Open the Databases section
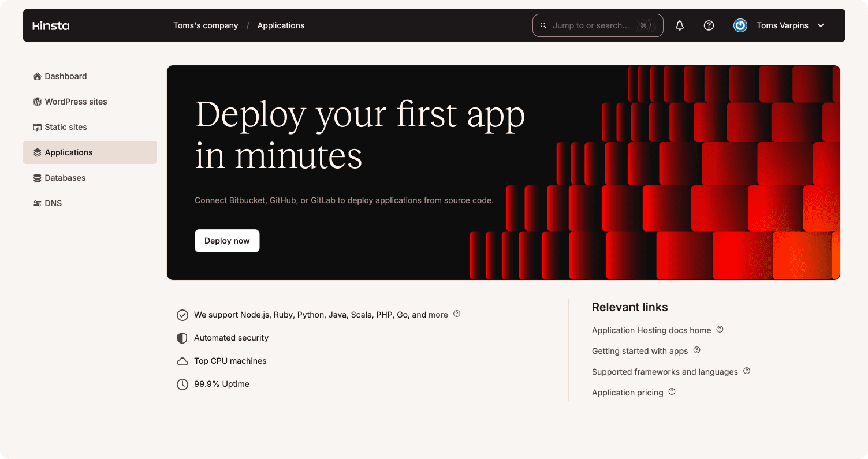Viewport: 868px width, 459px height. coord(90,178)
